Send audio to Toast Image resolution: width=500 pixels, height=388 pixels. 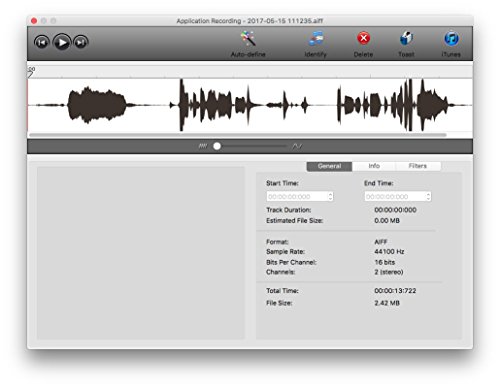pos(406,38)
